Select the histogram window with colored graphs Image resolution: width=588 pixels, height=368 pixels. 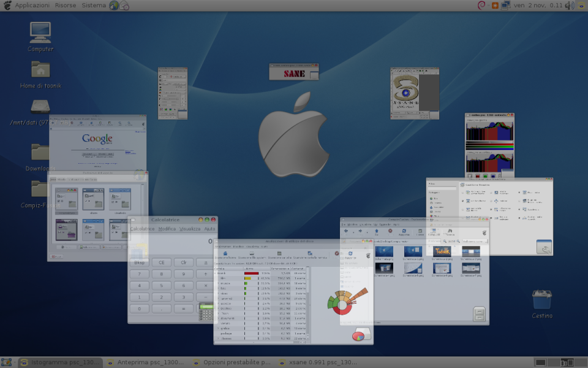point(489,146)
